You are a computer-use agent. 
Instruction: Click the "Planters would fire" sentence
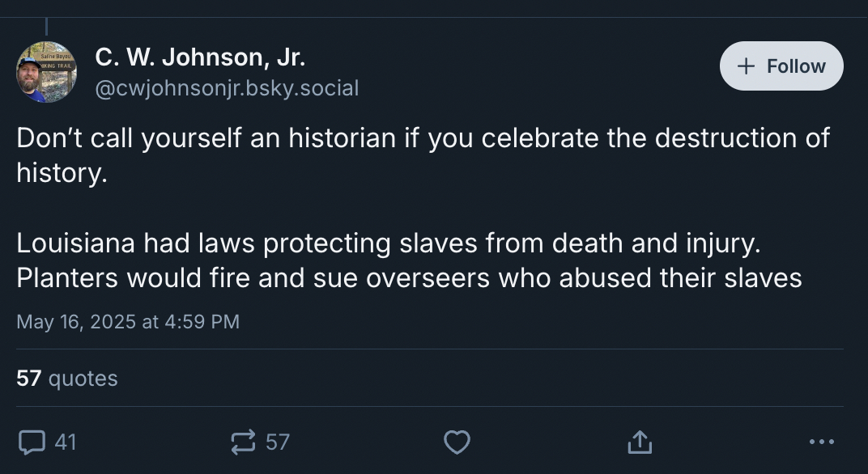tap(409, 277)
